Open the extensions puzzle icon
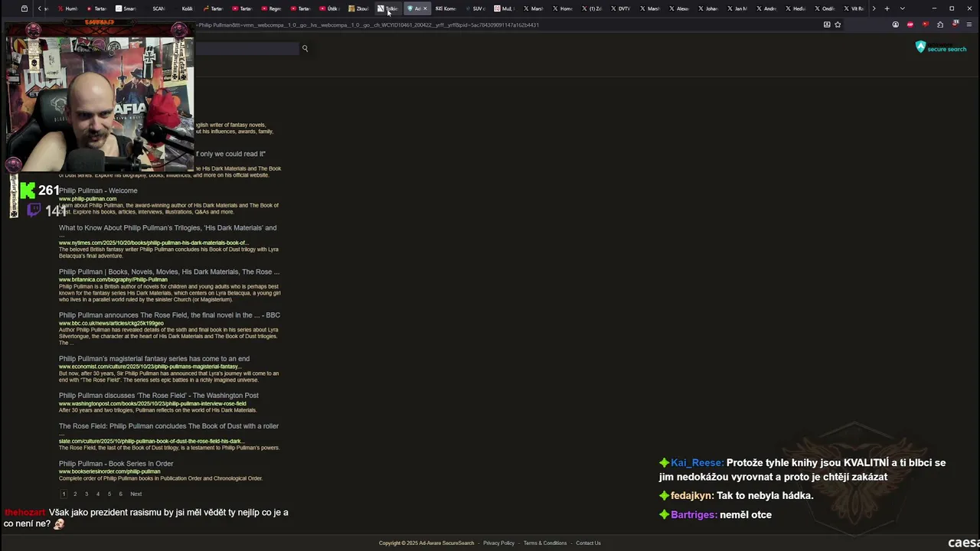The width and height of the screenshot is (980, 551). tap(940, 24)
